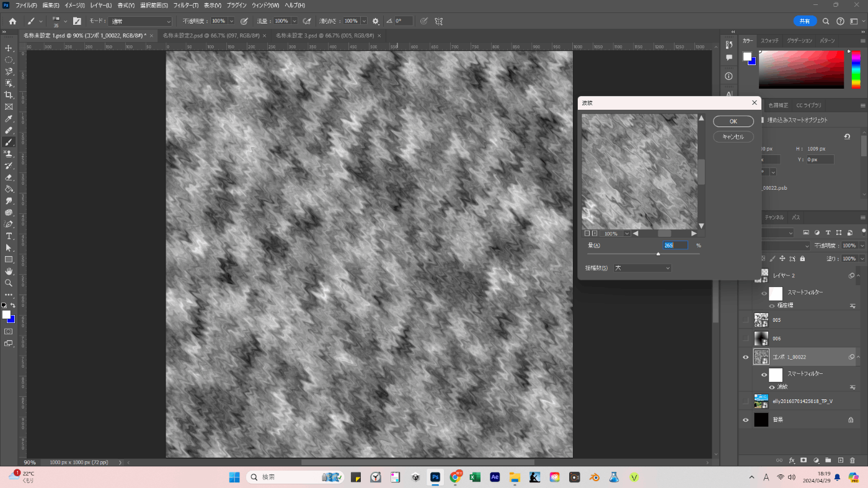This screenshot has width=868, height=488.
Task: Activate the Hand tool
Action: tap(9, 271)
